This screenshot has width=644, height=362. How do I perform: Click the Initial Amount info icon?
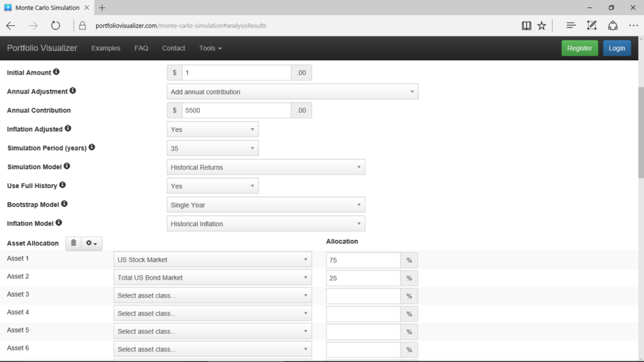[x=55, y=72]
